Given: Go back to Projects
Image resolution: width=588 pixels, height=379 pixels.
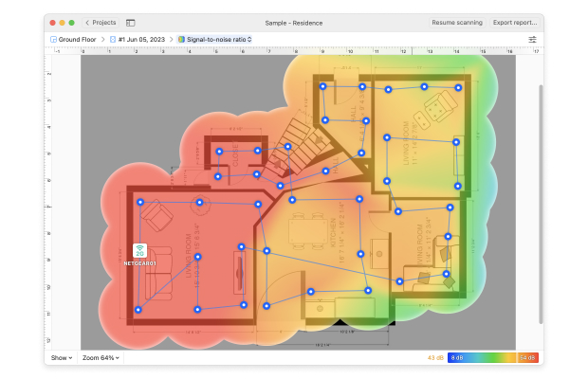Looking at the screenshot, I should pos(101,23).
